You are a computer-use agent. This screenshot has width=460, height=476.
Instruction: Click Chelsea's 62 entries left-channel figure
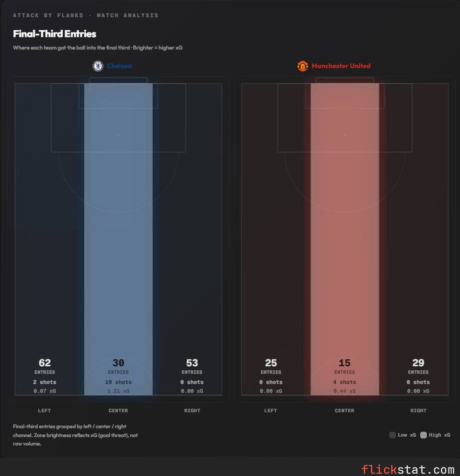[x=45, y=363]
